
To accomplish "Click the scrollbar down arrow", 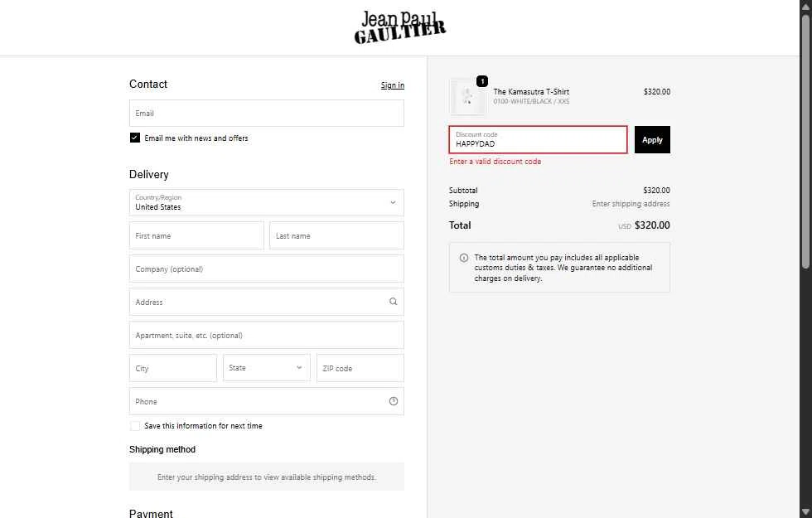I will click(805, 512).
